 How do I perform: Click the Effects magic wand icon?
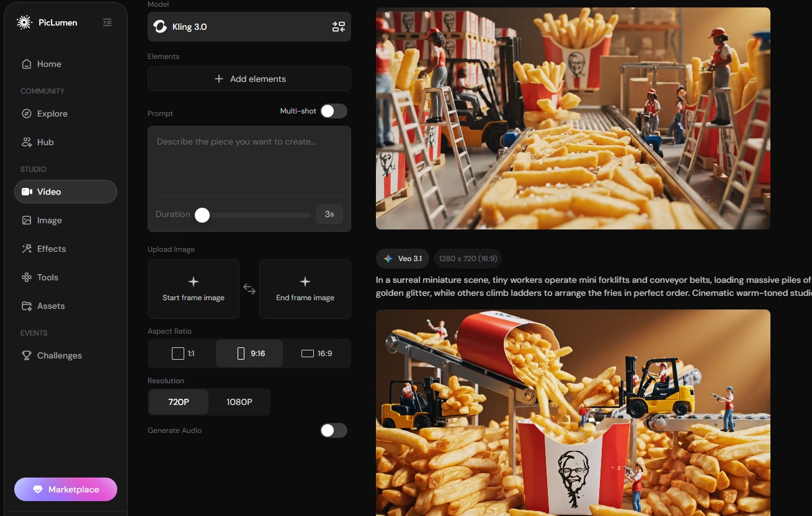(x=27, y=249)
